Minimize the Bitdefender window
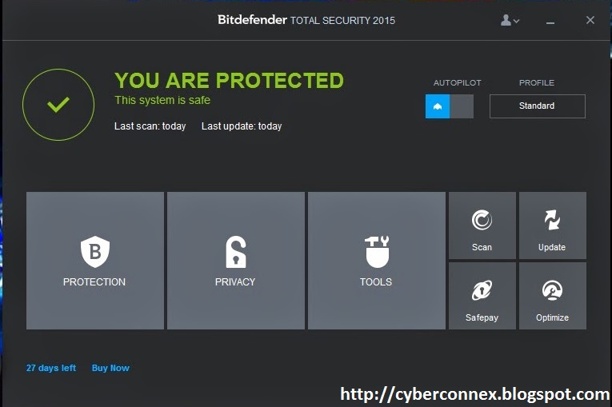 pyautogui.click(x=550, y=23)
